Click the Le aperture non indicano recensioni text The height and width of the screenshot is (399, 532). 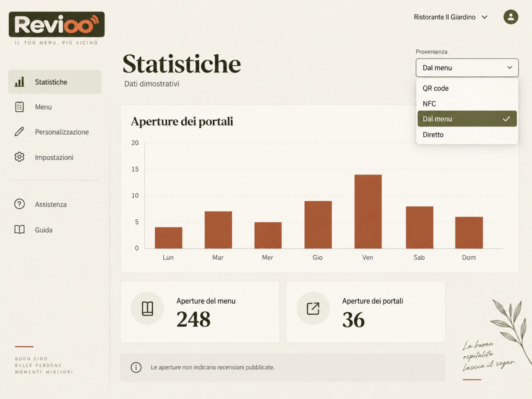click(x=213, y=367)
